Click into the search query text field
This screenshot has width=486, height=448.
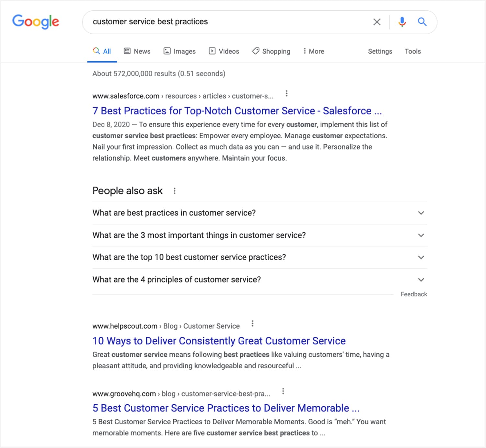click(x=227, y=22)
